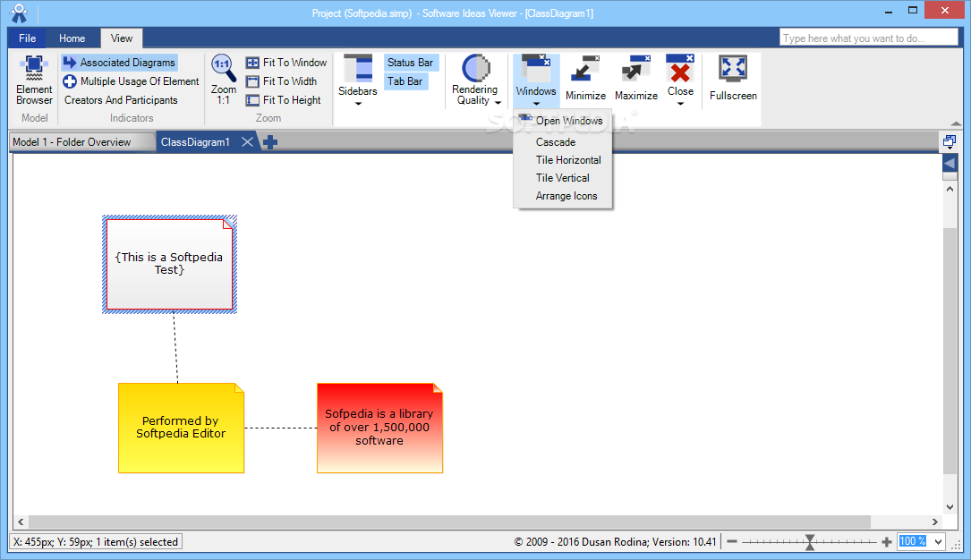Click vertical scrollbar up arrow

click(950, 189)
